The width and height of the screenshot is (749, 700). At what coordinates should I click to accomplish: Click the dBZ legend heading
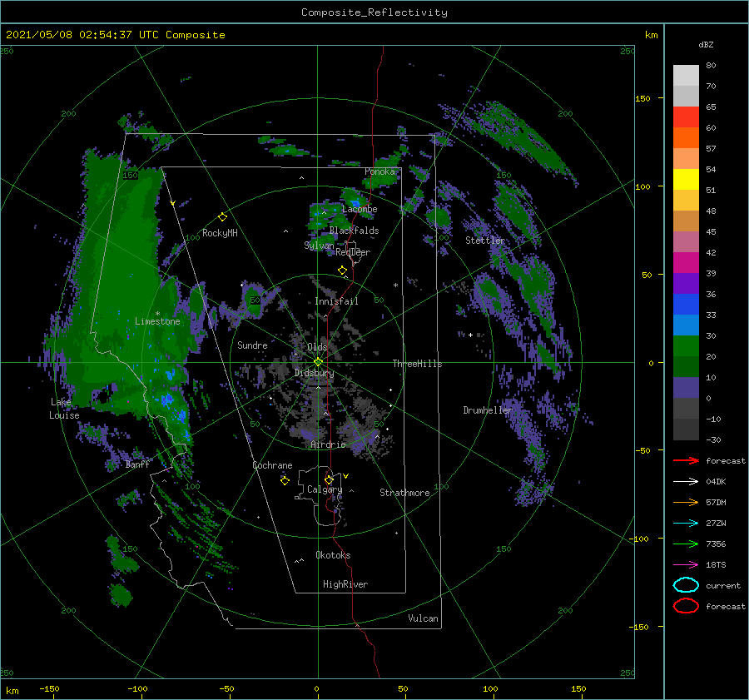point(706,44)
